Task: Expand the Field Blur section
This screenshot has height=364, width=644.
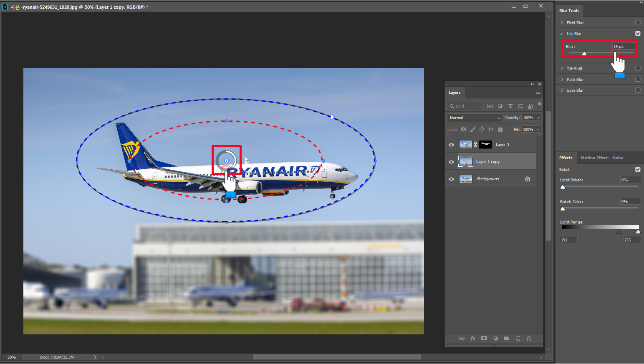Action: (562, 23)
